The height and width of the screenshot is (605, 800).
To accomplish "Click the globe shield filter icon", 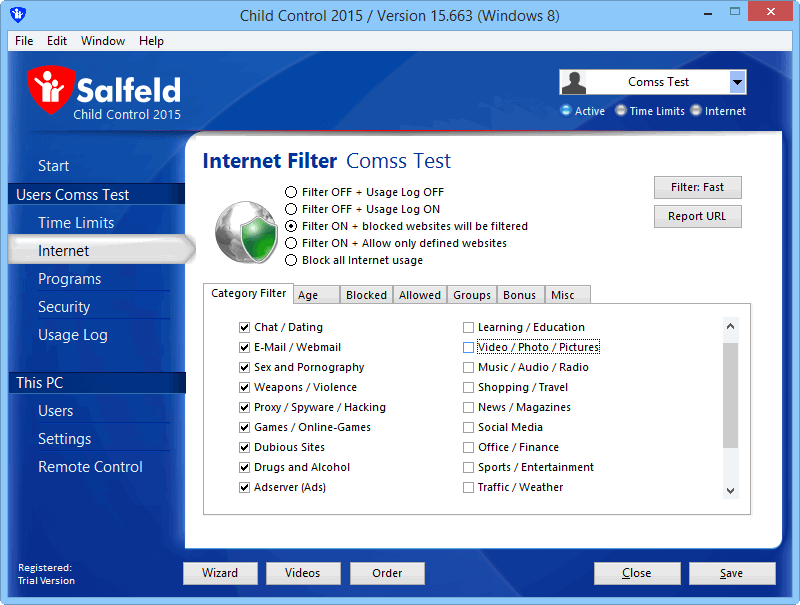I will tap(246, 232).
